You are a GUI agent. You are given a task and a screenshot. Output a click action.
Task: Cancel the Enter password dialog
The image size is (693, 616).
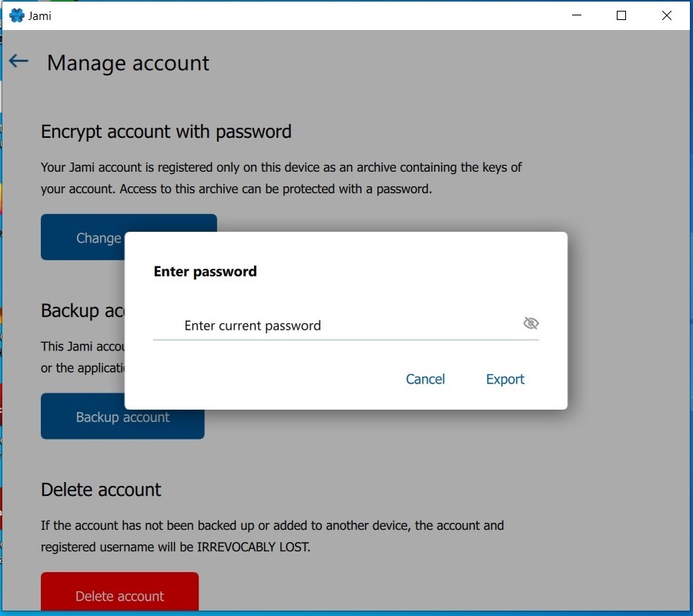tap(425, 379)
